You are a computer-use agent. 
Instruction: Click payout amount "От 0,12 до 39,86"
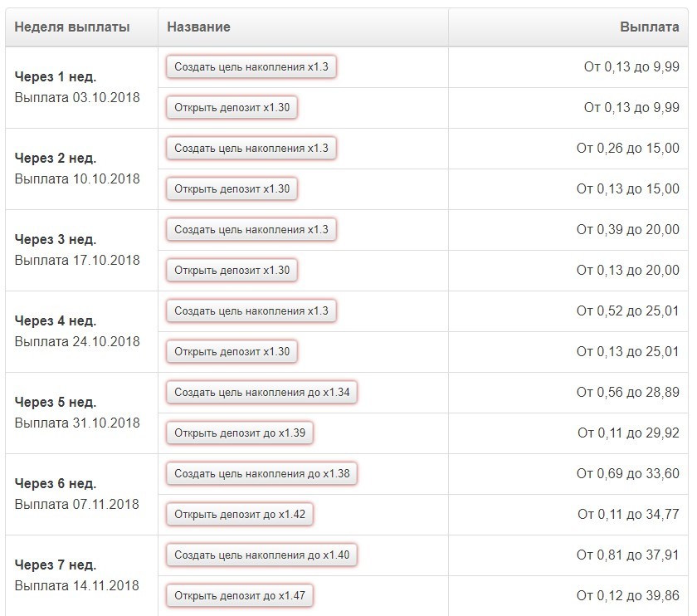[628, 596]
